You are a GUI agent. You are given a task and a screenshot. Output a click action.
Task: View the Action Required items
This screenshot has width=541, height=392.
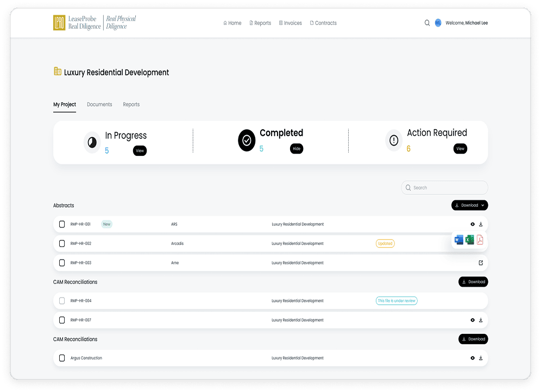(x=460, y=149)
